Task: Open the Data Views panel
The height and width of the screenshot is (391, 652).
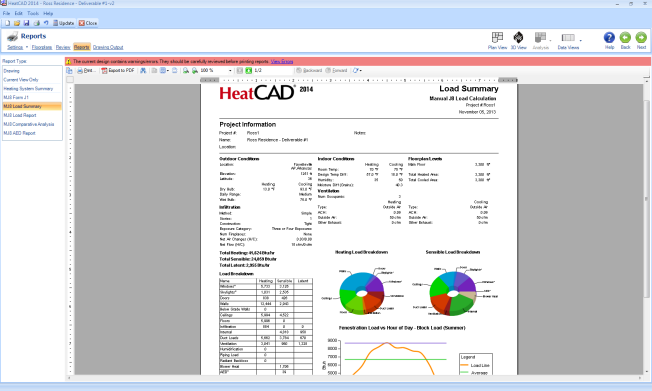Action: 568,41
